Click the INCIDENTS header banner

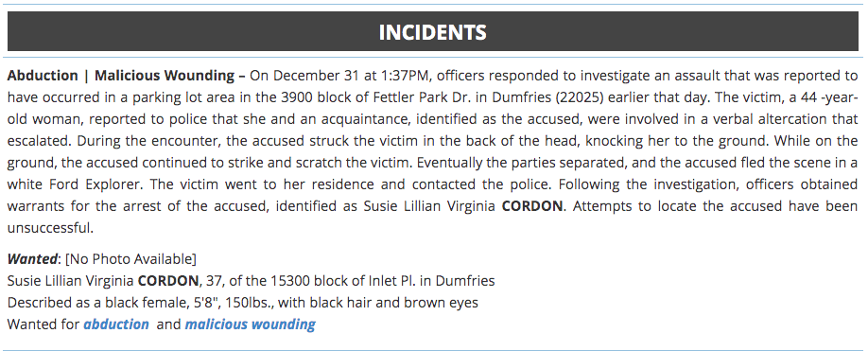433,31
